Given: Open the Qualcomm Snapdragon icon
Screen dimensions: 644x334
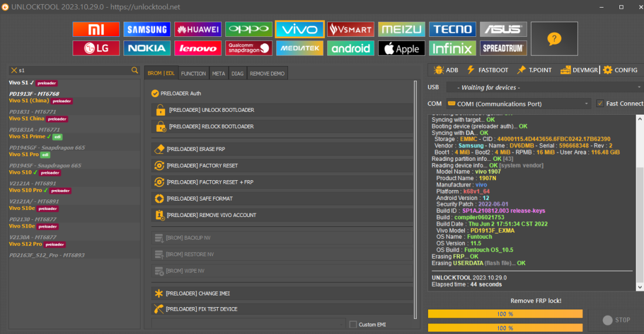Looking at the screenshot, I should [249, 48].
